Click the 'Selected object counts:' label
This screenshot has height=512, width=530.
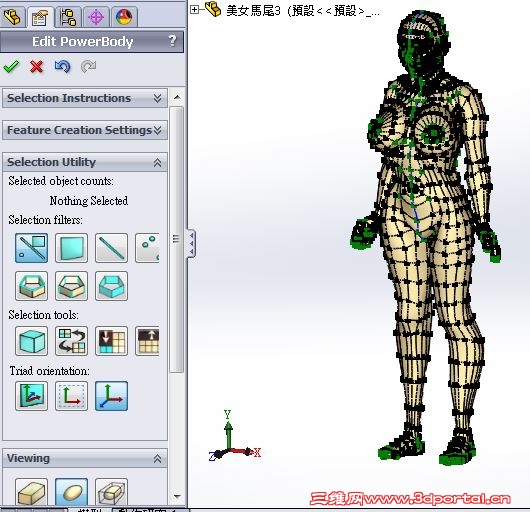point(61,181)
